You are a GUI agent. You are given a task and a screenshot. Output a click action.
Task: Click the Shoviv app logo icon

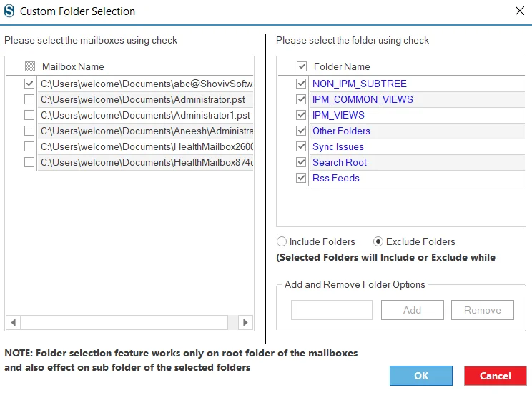9,11
